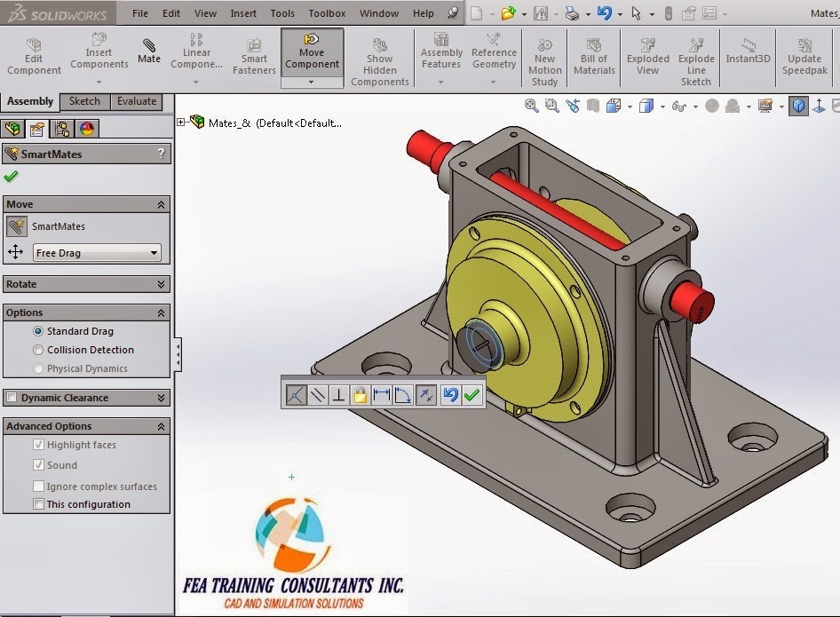Toggle Instant3D
This screenshot has height=617, width=840.
tap(748, 51)
